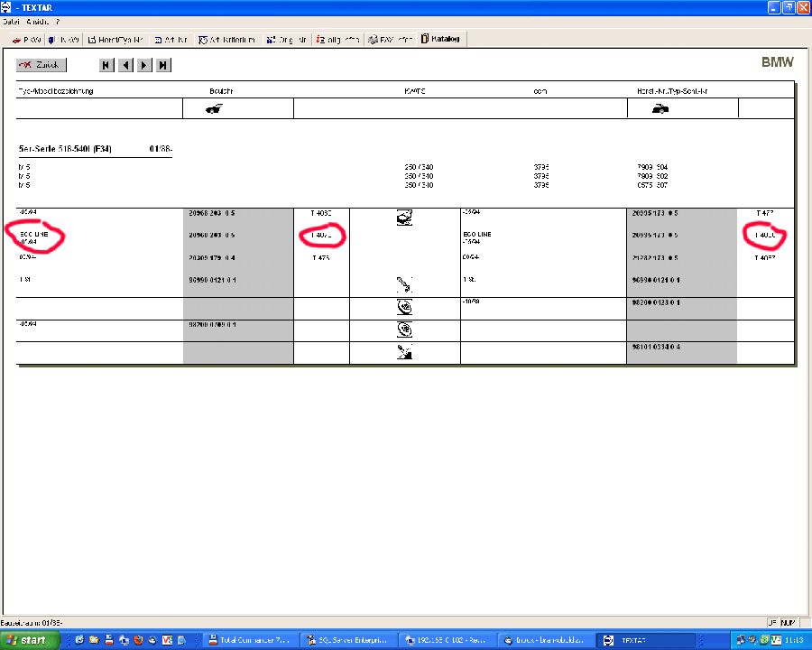Image resolution: width=812 pixels, height=650 pixels.
Task: Click the wear indicator sensor icon
Action: tap(404, 284)
